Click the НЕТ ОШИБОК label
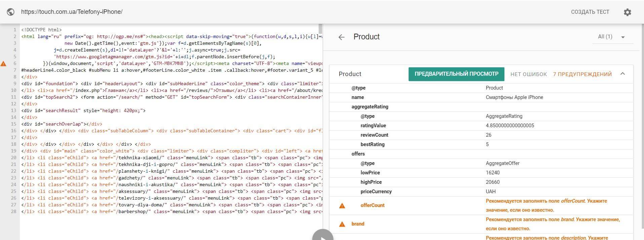The height and width of the screenshot is (240, 644). (x=529, y=74)
